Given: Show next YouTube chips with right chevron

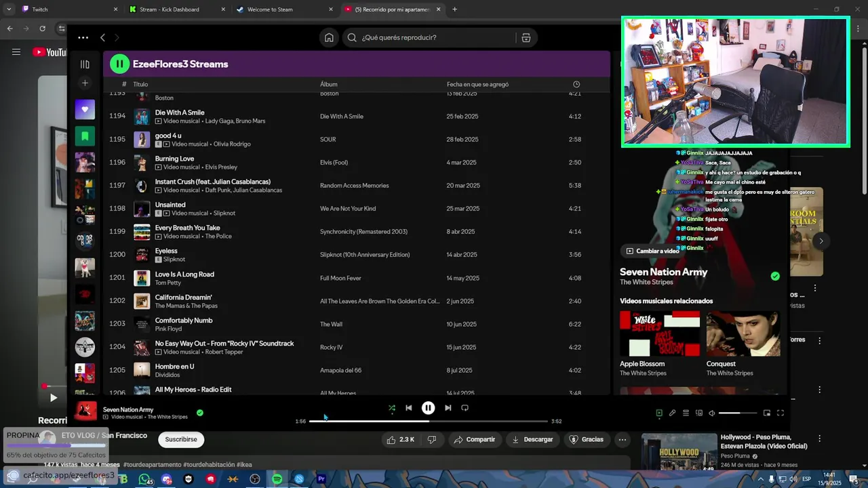Looking at the screenshot, I should coord(821,241).
